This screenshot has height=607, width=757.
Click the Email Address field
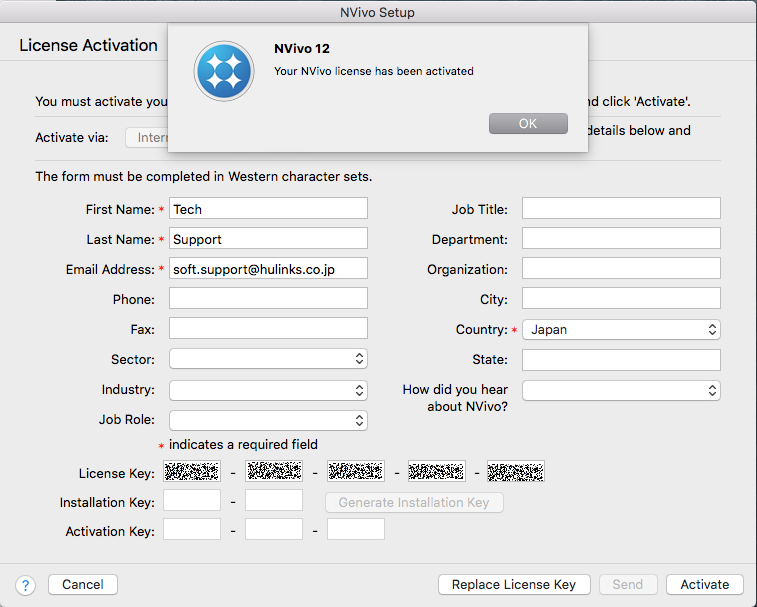[268, 268]
